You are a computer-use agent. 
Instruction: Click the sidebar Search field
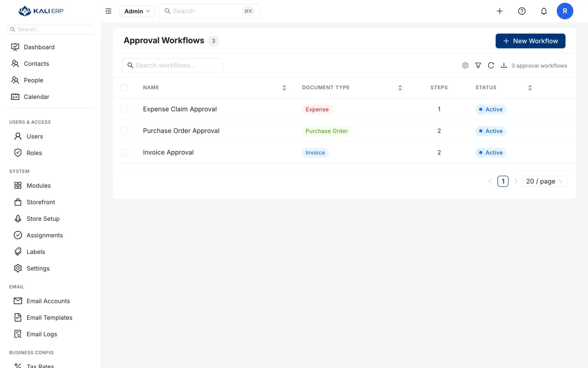pyautogui.click(x=51, y=29)
